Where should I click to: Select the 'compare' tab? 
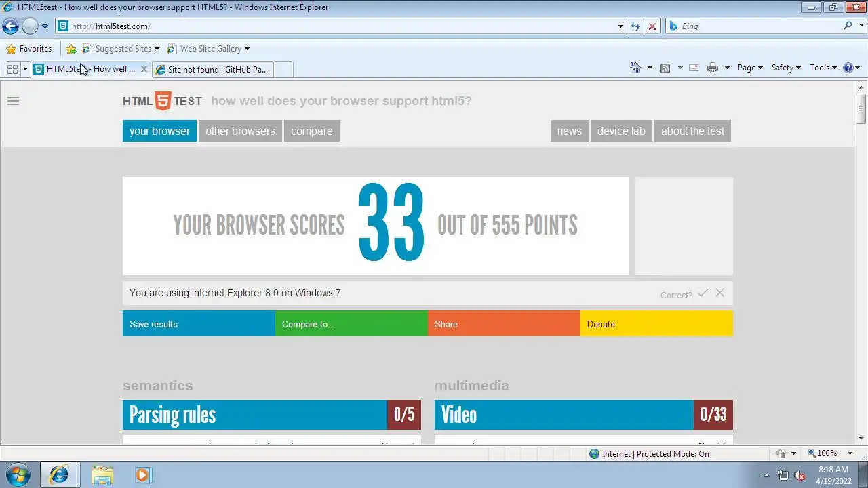(312, 131)
